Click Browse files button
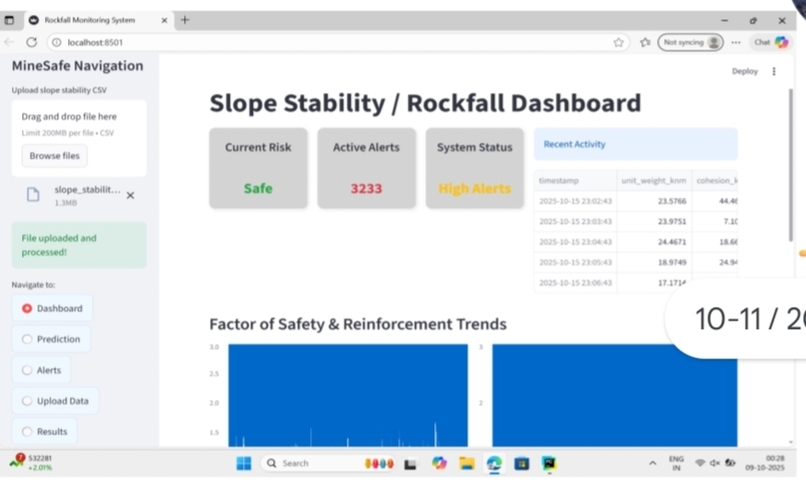Image resolution: width=806 pixels, height=489 pixels. pyautogui.click(x=54, y=156)
